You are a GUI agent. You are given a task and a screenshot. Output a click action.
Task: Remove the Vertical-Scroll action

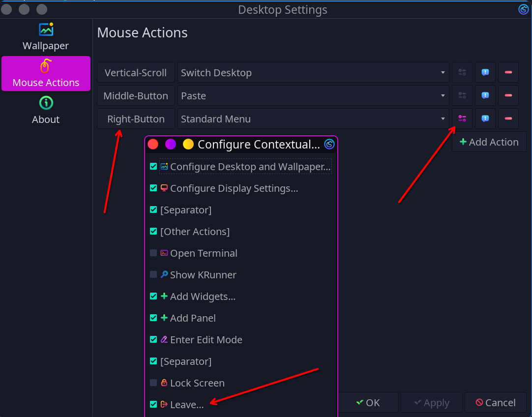point(508,72)
